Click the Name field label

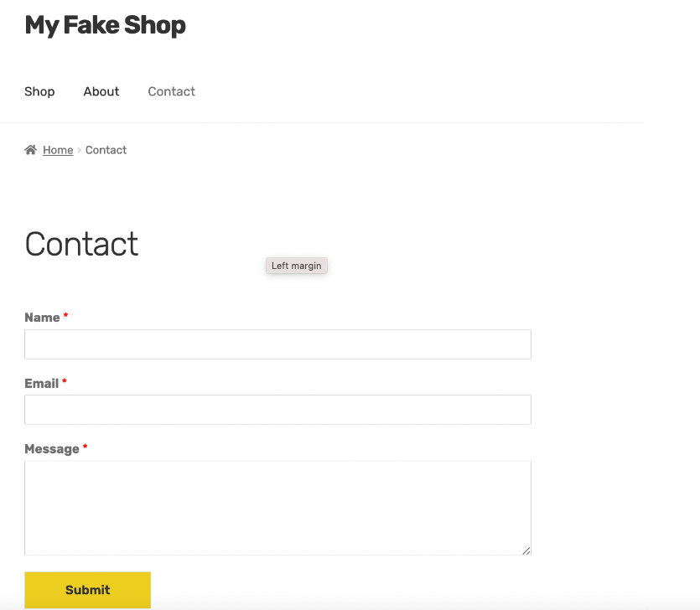[42, 318]
